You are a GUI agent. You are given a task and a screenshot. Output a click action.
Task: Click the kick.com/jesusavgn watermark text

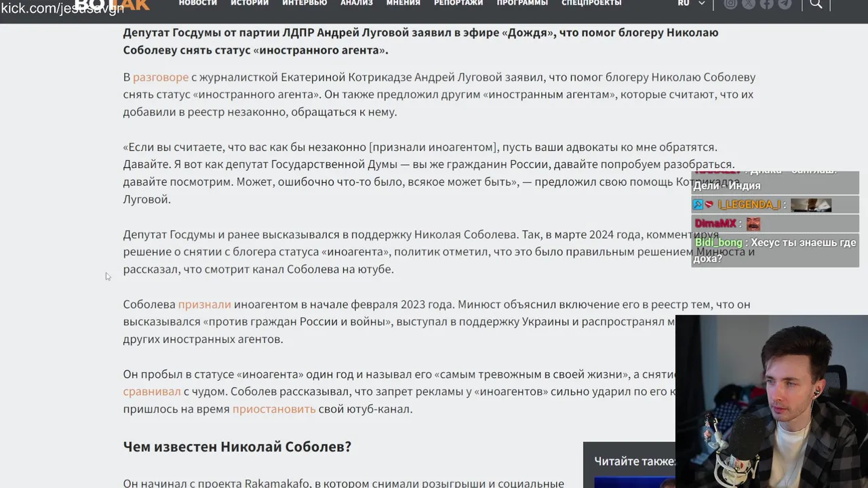click(62, 8)
